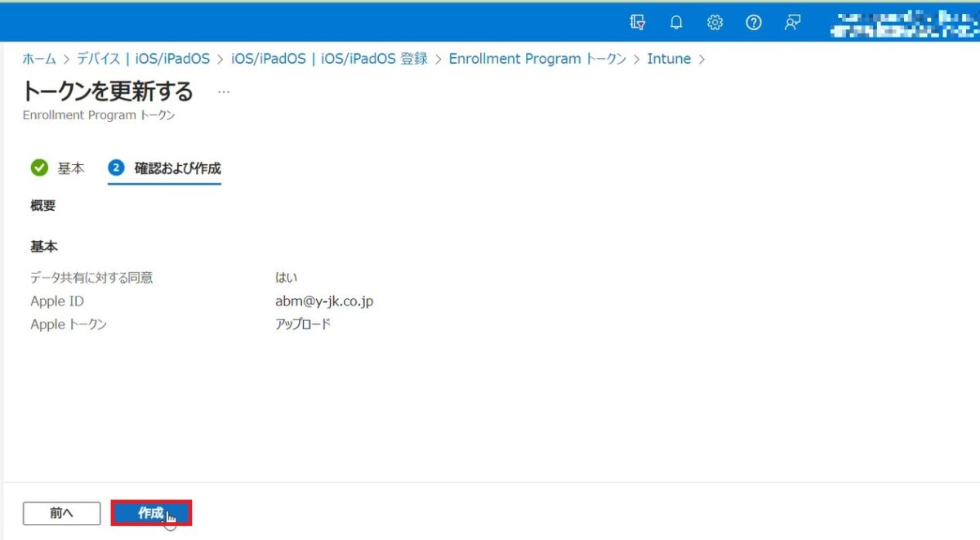Open the feedback icon in top bar
This screenshot has height=540, width=980.
[791, 22]
